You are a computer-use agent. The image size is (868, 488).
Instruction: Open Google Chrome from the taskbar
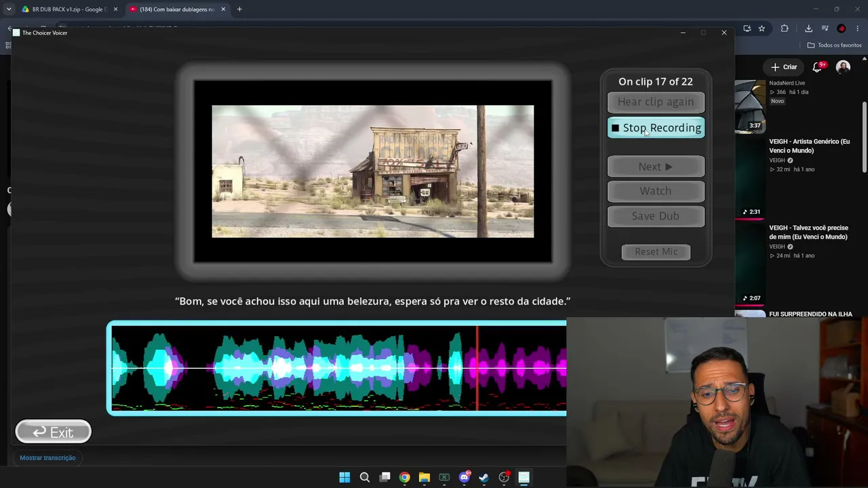pos(404,477)
